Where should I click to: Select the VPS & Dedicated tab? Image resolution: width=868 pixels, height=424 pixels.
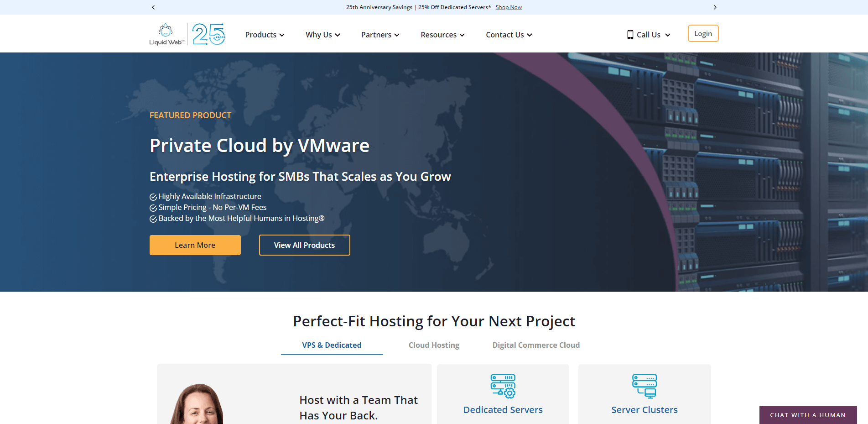pos(332,345)
